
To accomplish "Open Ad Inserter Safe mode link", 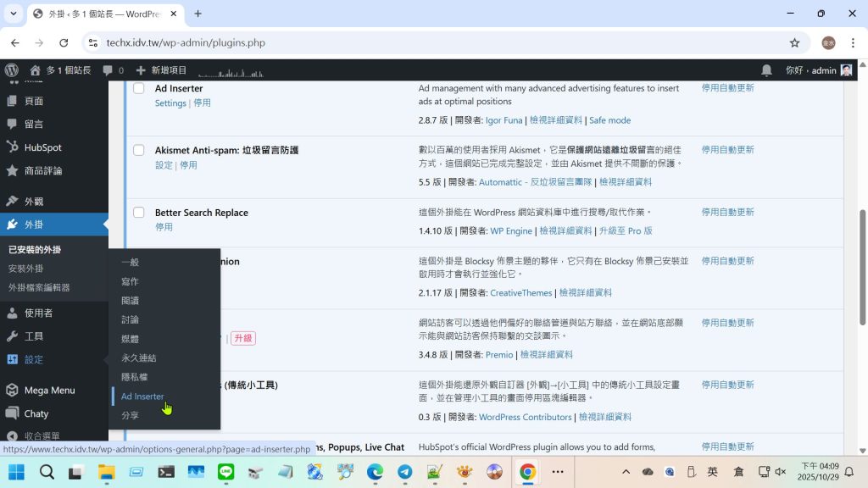I will click(609, 120).
